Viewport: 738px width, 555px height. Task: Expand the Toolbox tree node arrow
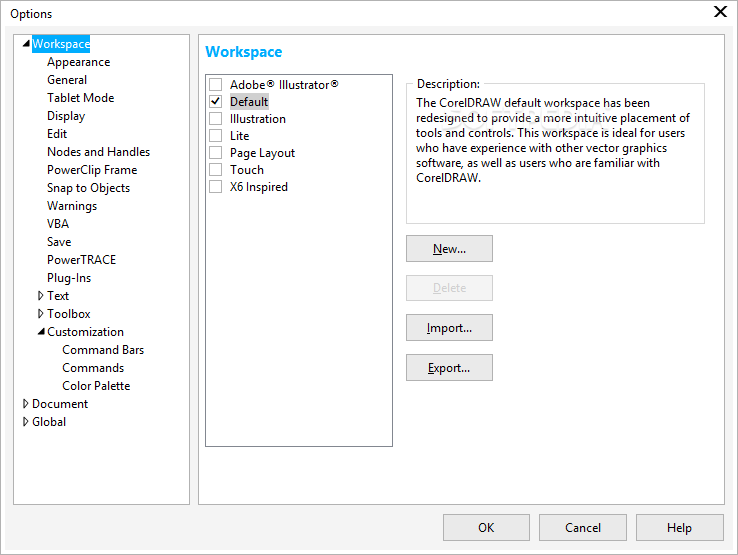40,314
